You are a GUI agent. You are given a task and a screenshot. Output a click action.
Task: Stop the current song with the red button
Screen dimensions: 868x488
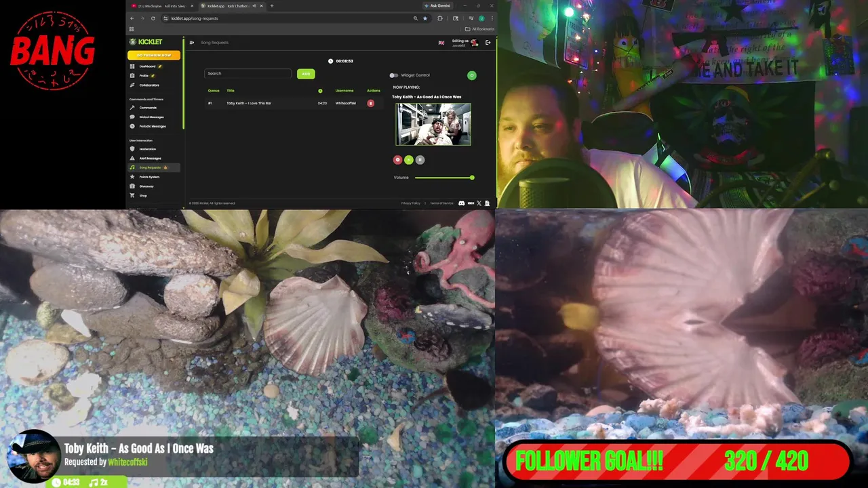[398, 160]
